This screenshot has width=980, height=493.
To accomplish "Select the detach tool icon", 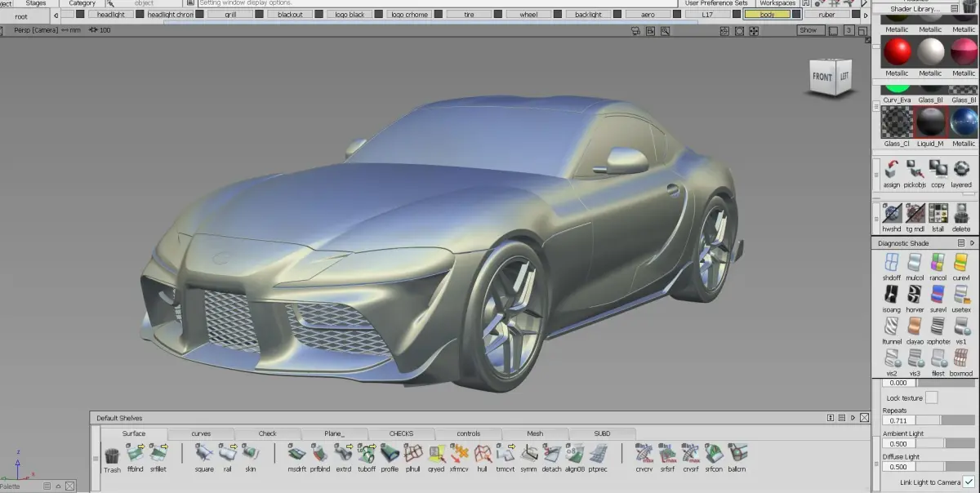I will click(x=552, y=456).
